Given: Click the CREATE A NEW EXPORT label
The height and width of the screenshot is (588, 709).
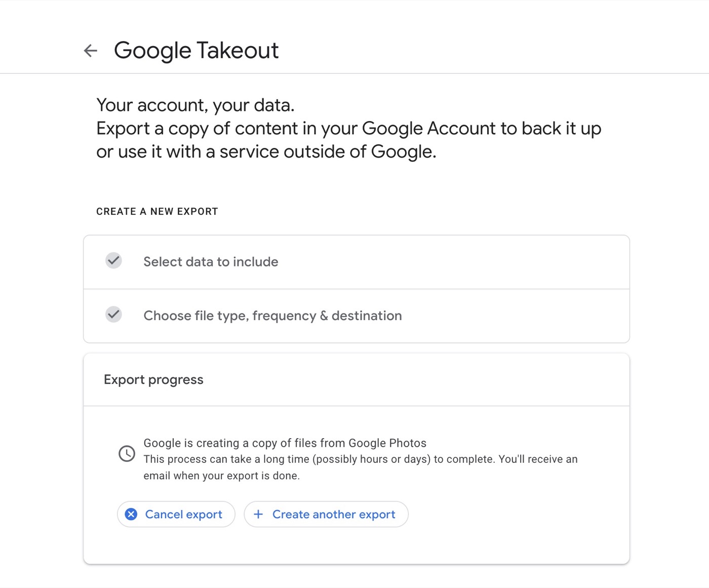Looking at the screenshot, I should pyautogui.click(x=157, y=212).
